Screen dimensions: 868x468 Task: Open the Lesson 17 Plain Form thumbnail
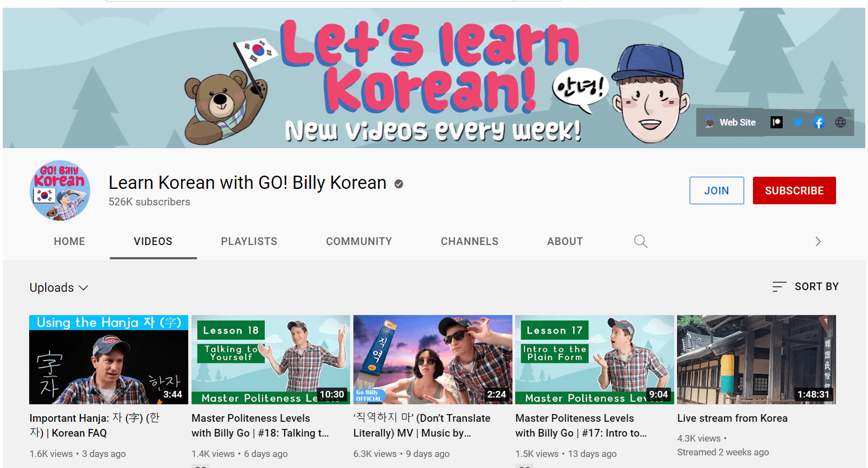(x=594, y=360)
